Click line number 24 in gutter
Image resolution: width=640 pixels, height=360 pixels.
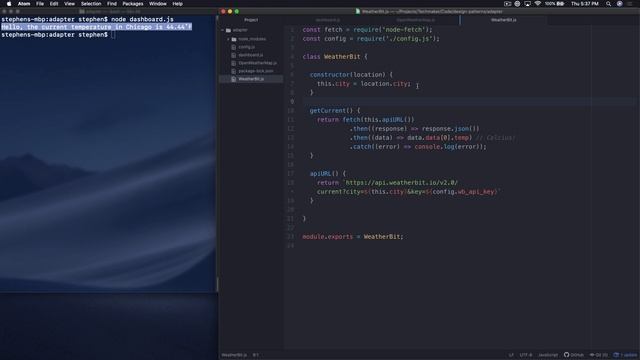point(291,246)
